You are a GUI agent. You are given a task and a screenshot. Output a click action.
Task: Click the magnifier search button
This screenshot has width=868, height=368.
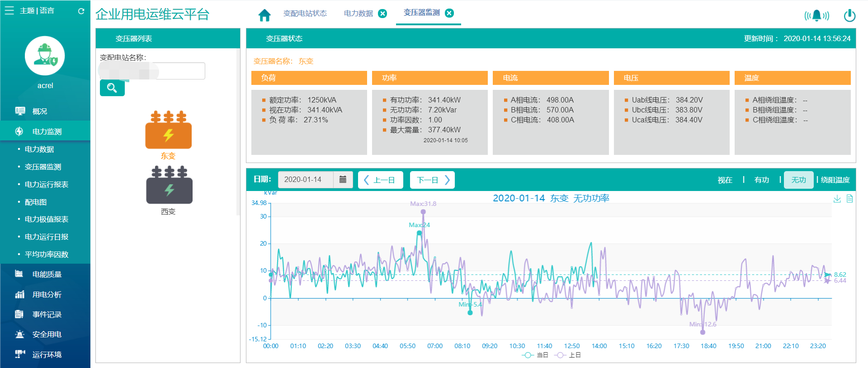coord(112,88)
